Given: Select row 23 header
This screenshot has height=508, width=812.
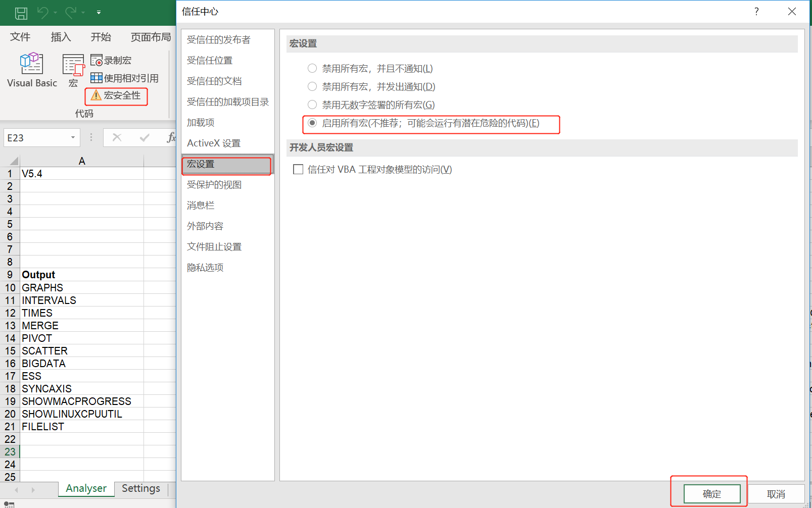Looking at the screenshot, I should point(10,451).
